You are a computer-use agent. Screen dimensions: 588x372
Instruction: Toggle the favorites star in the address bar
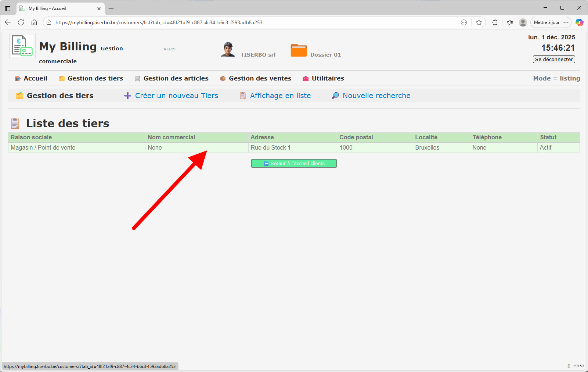click(479, 22)
